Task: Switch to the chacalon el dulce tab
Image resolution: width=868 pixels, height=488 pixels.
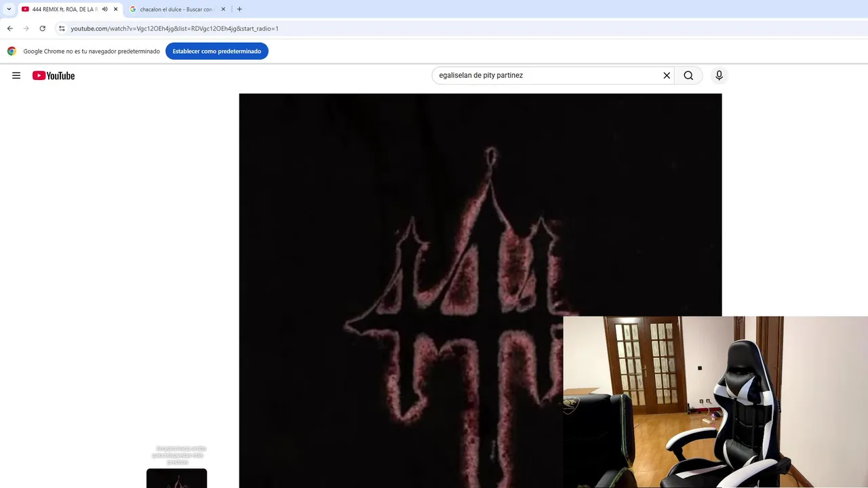Action: [178, 9]
